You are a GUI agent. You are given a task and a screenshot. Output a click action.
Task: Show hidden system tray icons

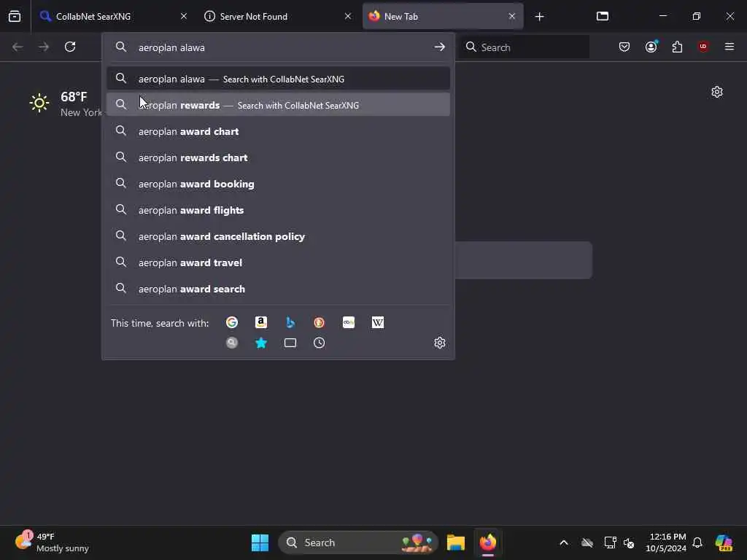pyautogui.click(x=564, y=542)
